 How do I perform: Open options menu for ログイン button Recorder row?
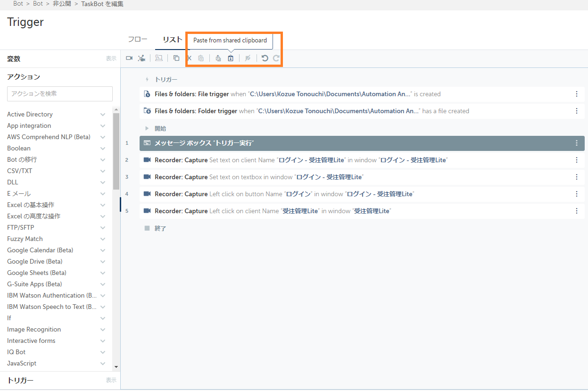point(576,194)
